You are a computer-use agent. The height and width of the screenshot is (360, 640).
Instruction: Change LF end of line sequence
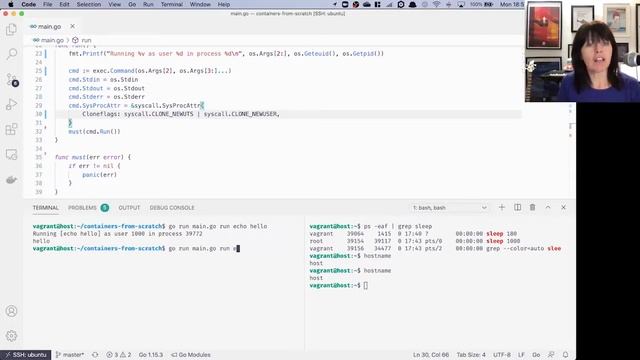coord(521,355)
